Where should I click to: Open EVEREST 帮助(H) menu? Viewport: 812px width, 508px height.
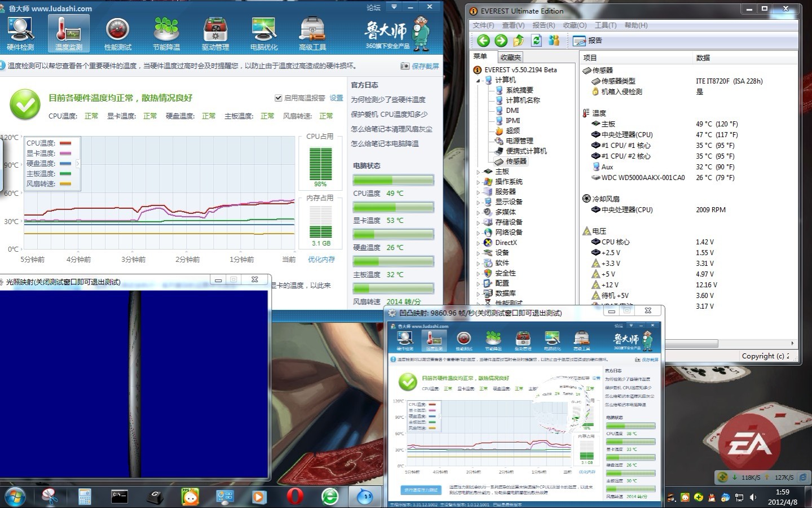point(636,25)
